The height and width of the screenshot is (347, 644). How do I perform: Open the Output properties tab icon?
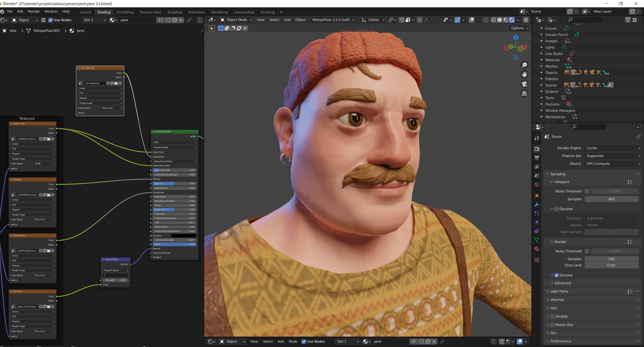point(537,158)
